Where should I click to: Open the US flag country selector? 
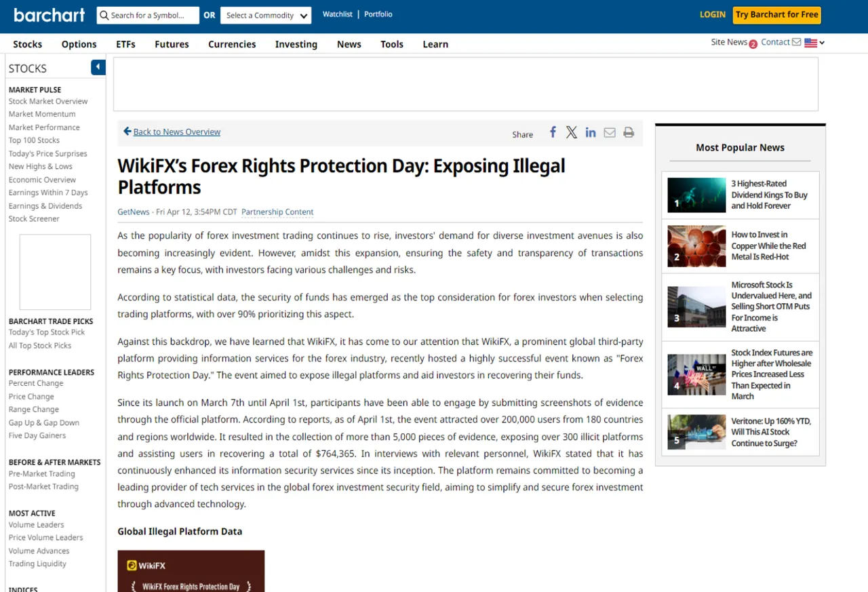pyautogui.click(x=814, y=43)
